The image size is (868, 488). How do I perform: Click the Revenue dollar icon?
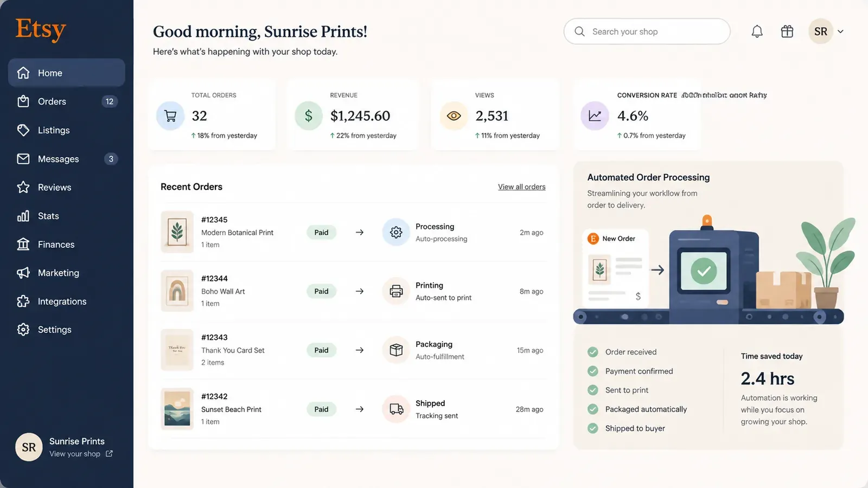click(x=309, y=116)
